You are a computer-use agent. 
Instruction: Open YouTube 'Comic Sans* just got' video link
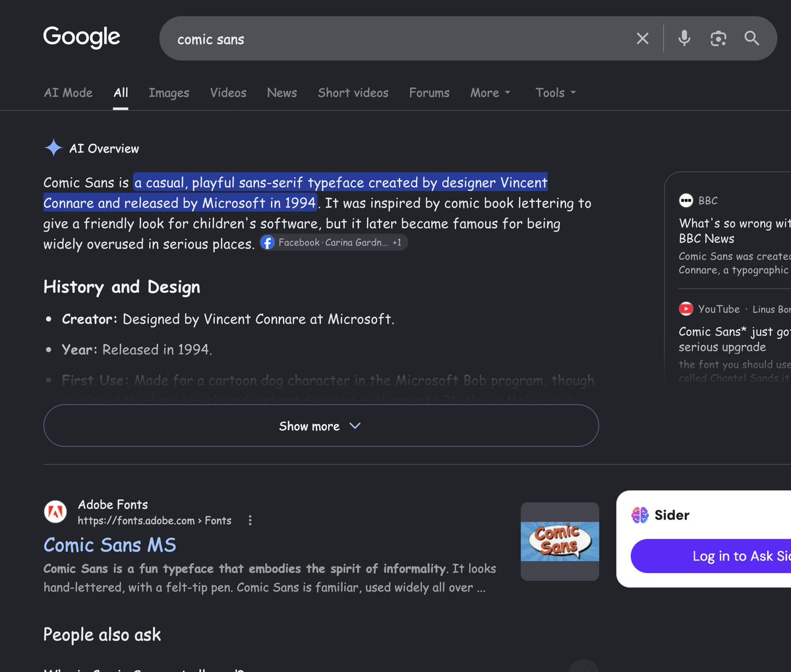click(734, 339)
